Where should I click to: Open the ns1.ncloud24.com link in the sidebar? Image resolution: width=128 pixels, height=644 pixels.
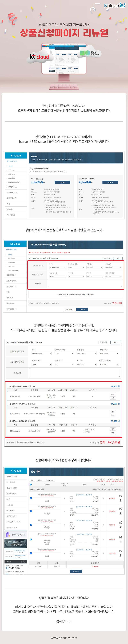pos(20,551)
